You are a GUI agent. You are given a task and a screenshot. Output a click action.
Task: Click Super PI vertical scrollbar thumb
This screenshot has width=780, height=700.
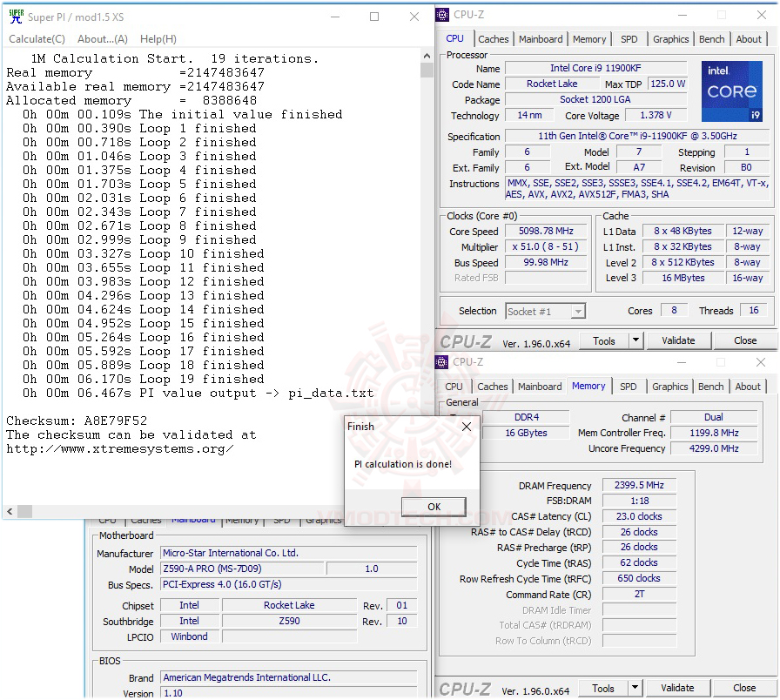click(x=427, y=71)
